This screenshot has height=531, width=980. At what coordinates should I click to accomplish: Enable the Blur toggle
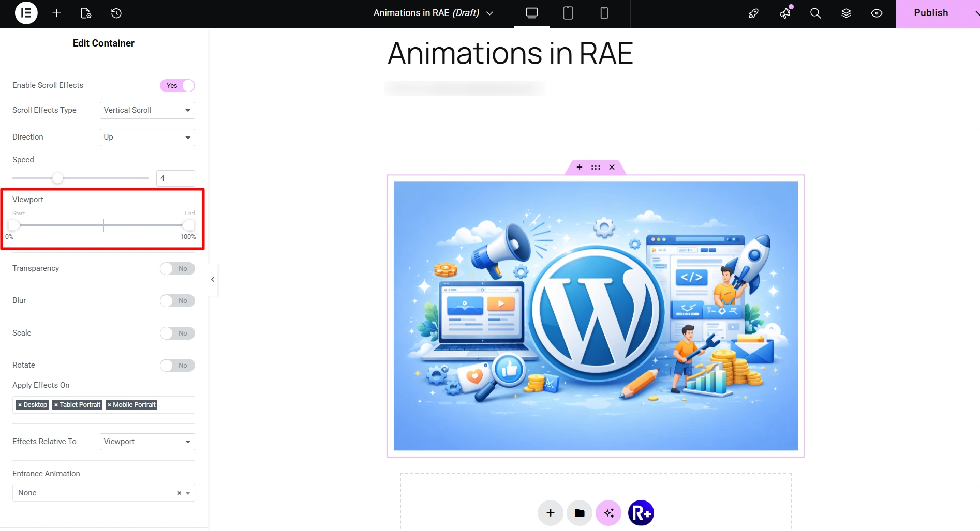(x=177, y=301)
